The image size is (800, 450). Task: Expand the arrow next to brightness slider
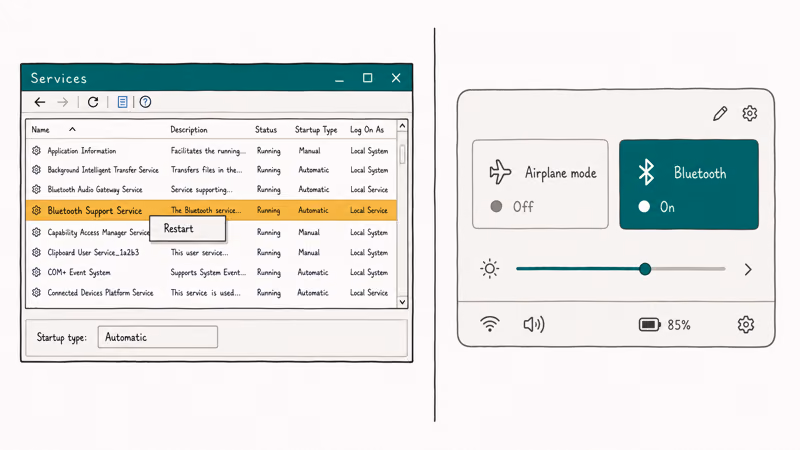tap(748, 269)
